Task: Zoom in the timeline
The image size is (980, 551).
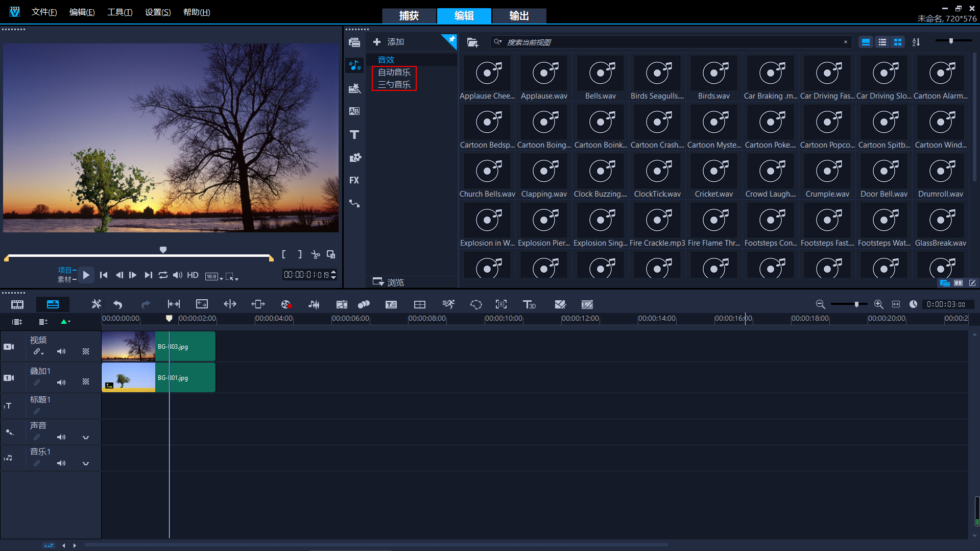Action: tap(878, 304)
